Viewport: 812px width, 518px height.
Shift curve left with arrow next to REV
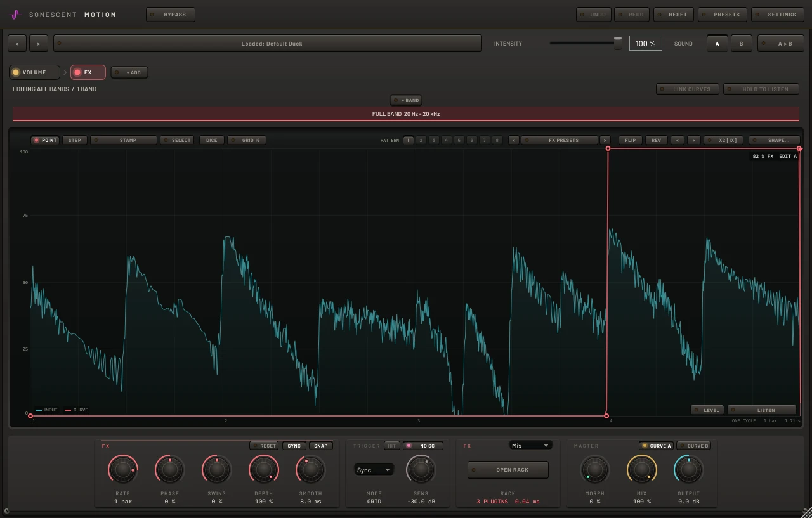(678, 140)
